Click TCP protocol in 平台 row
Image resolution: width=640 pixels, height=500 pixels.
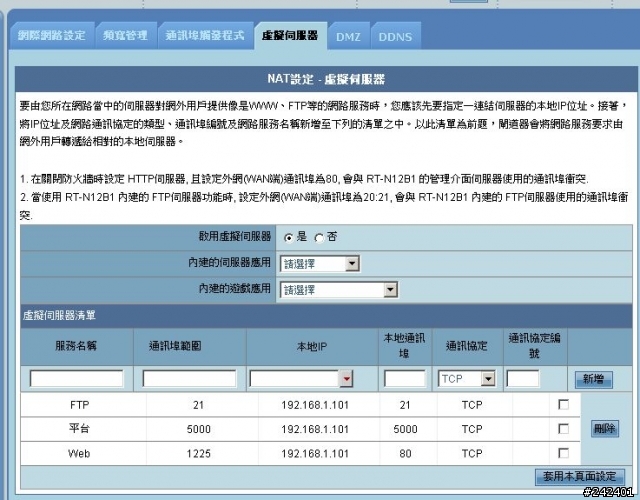472,429
